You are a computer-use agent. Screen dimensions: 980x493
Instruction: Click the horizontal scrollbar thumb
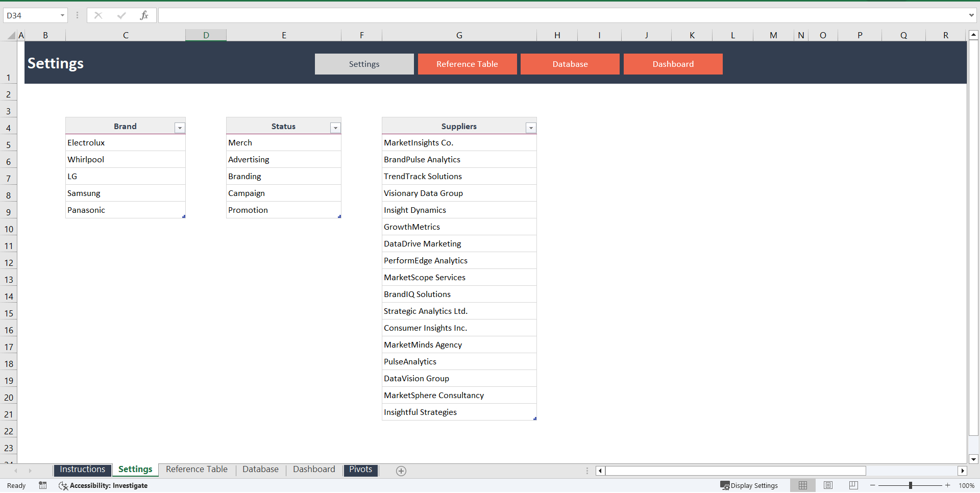(x=736, y=471)
